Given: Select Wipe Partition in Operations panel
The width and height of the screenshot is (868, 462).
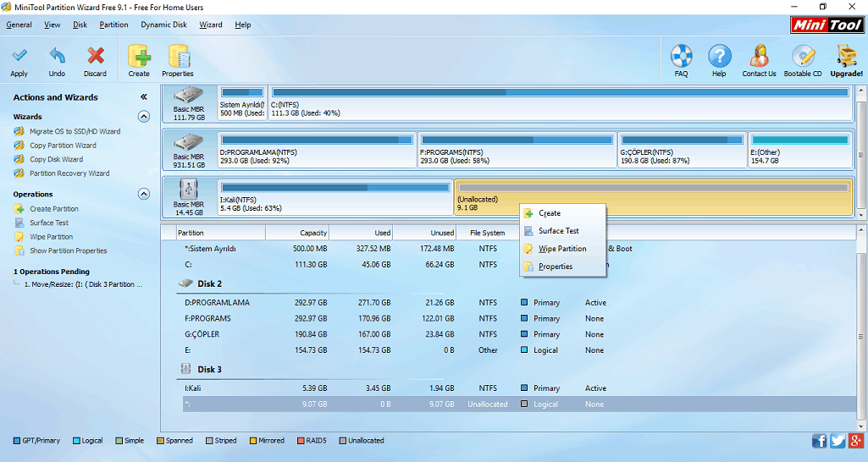Looking at the screenshot, I should 51,236.
